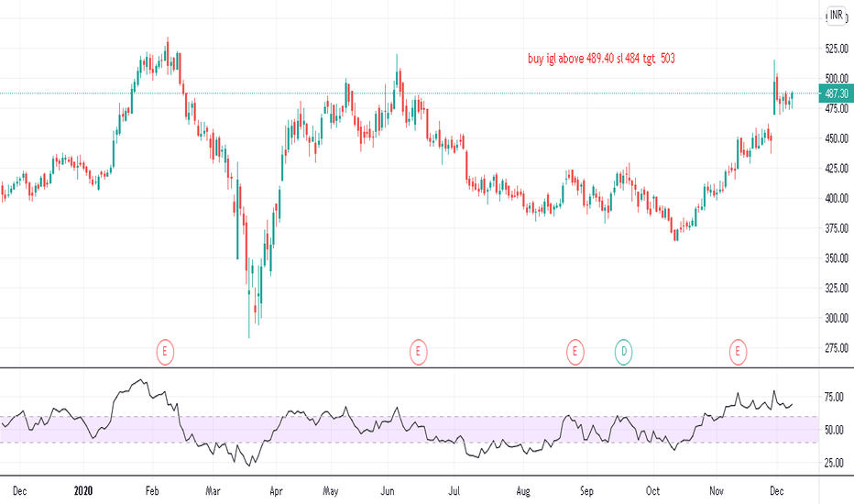This screenshot has width=854, height=504.
Task: Open the earnings marker above Feb
Action: click(165, 352)
